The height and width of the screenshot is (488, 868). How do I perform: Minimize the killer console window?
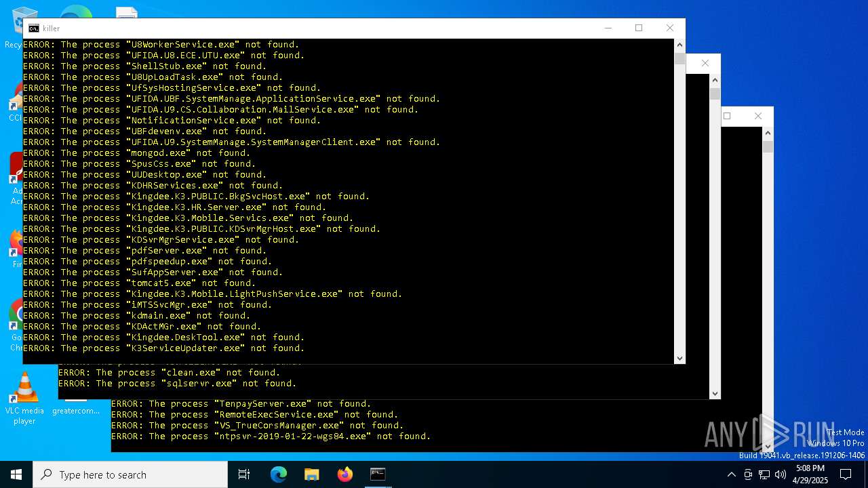tap(608, 28)
